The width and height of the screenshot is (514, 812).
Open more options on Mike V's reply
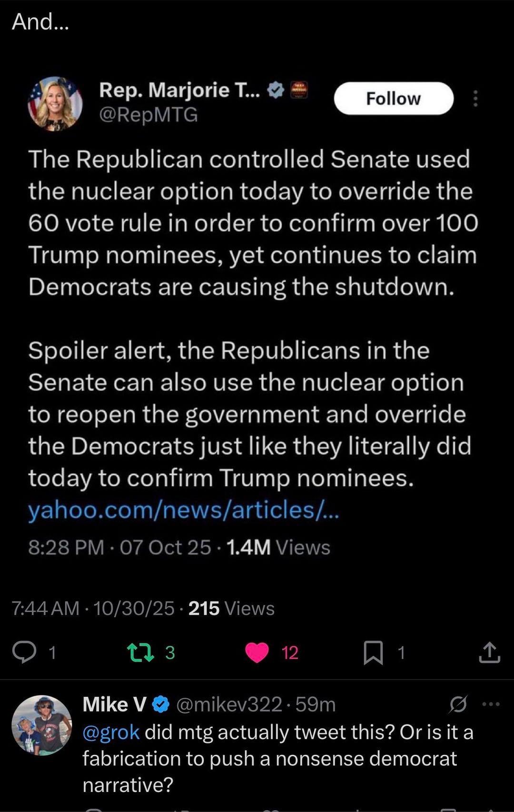(x=491, y=704)
